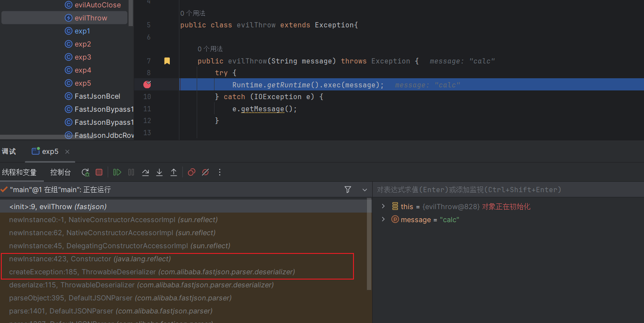Click the bookmark icon on line 7
Screen dimensions: 644x323
167,61
